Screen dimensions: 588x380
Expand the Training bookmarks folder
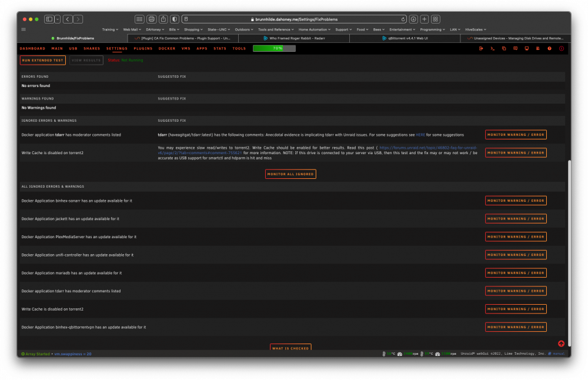[110, 29]
